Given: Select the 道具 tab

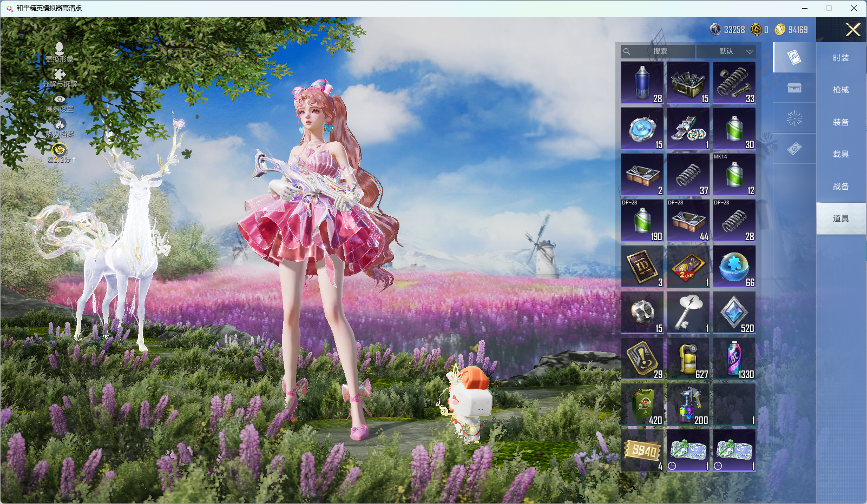Looking at the screenshot, I should [841, 218].
